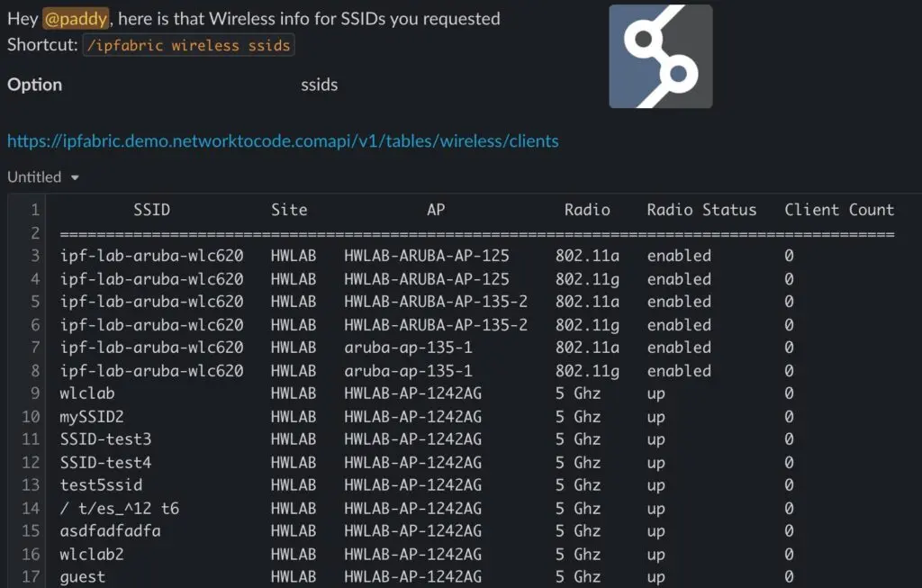Click line number 1 in the snippet gutter
This screenshot has width=922, height=588.
[35, 210]
